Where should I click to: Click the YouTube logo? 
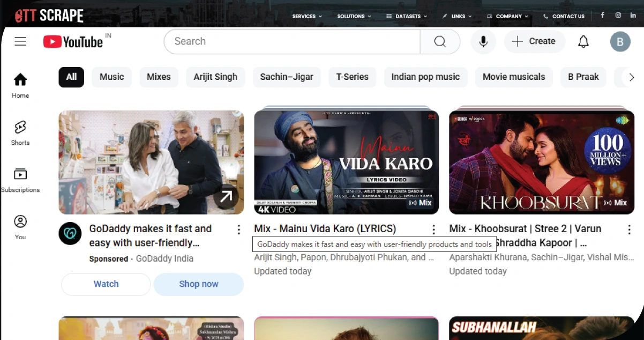73,41
